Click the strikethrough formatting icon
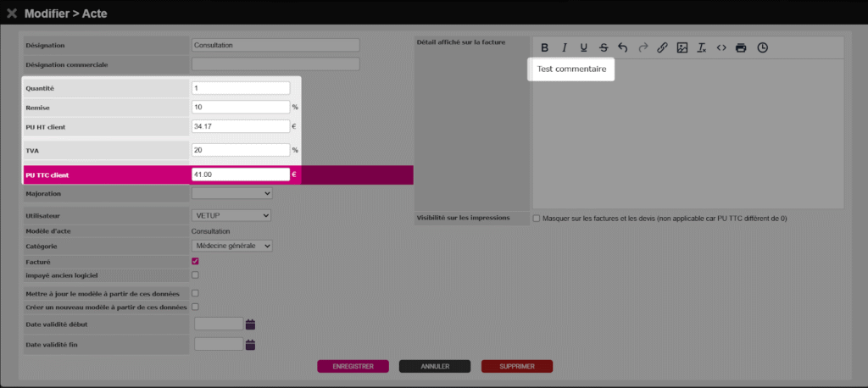The height and width of the screenshot is (388, 868). click(603, 47)
